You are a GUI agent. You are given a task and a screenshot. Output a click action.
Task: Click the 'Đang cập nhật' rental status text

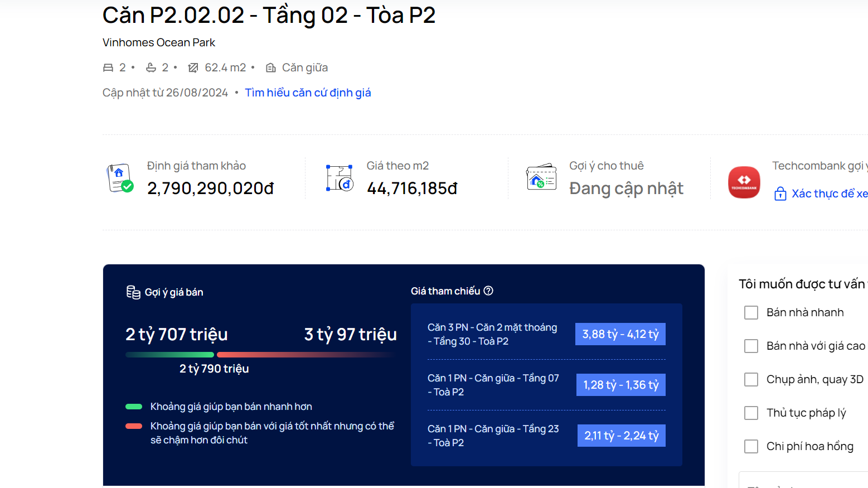click(x=626, y=189)
